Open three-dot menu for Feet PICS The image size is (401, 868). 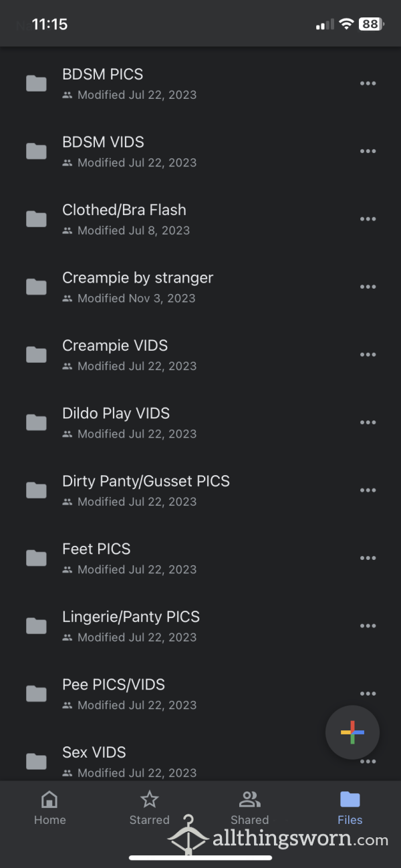pyautogui.click(x=368, y=558)
